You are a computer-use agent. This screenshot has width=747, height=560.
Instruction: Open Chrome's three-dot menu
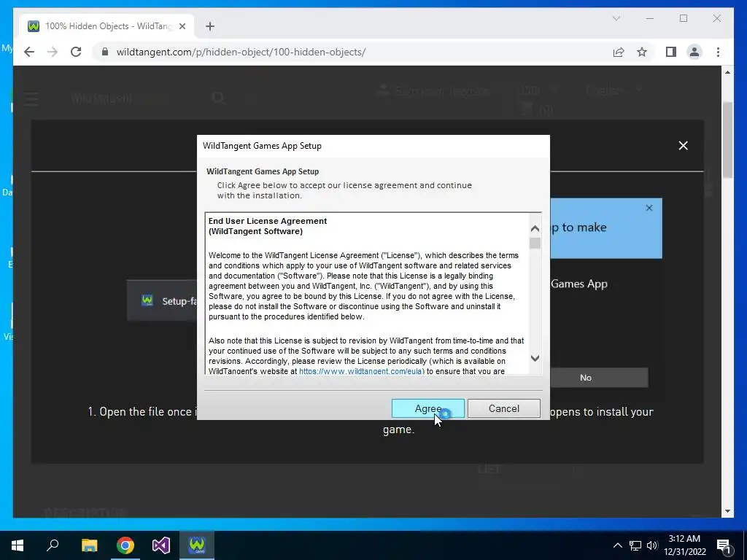[x=718, y=52]
